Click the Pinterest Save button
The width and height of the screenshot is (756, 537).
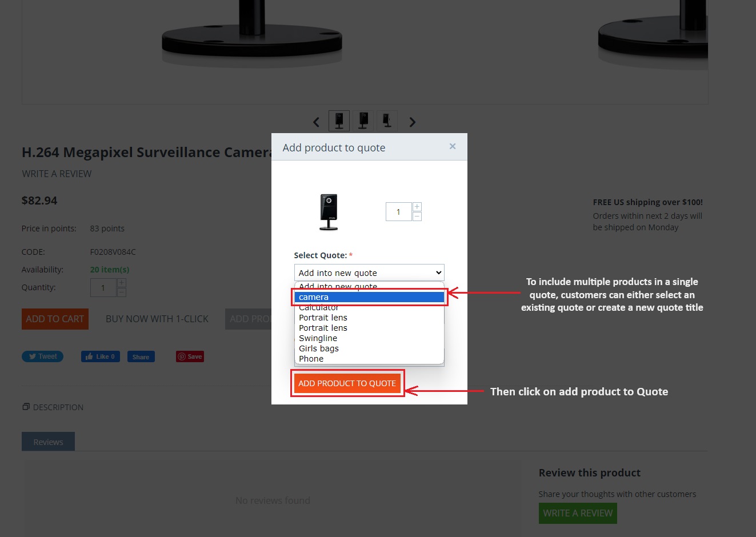[190, 356]
